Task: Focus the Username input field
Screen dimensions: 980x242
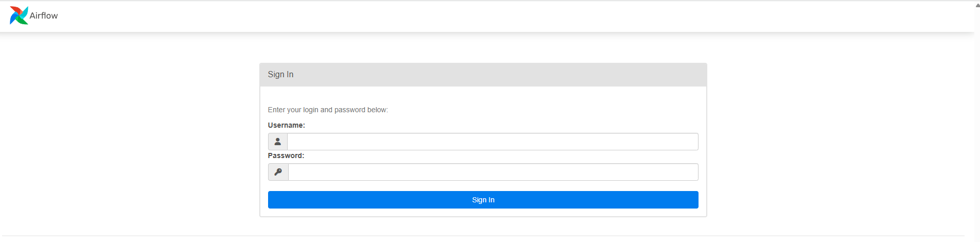Action: coord(493,142)
